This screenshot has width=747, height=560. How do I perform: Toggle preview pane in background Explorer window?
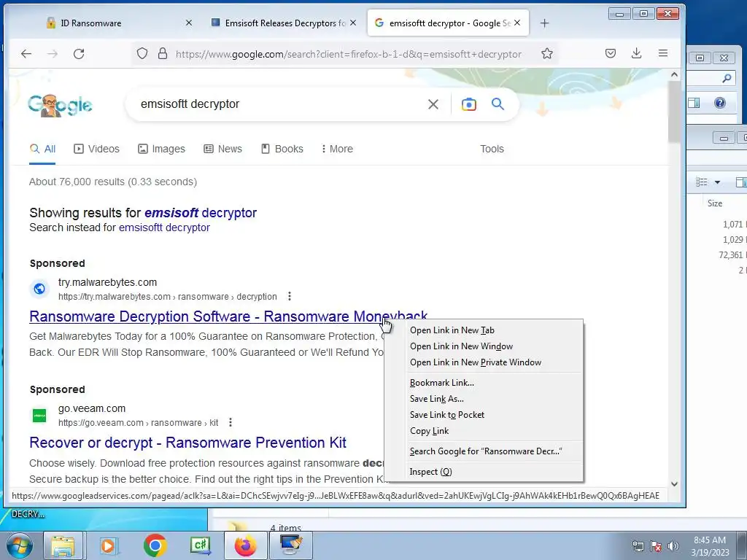click(x=694, y=103)
